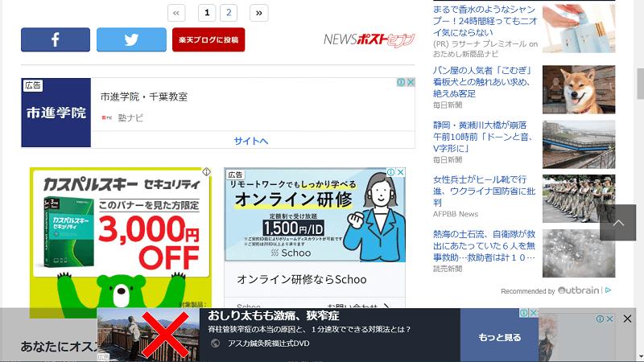The height and width of the screenshot is (362, 644).
Task: Share article via Facebook button
Action: (56, 39)
